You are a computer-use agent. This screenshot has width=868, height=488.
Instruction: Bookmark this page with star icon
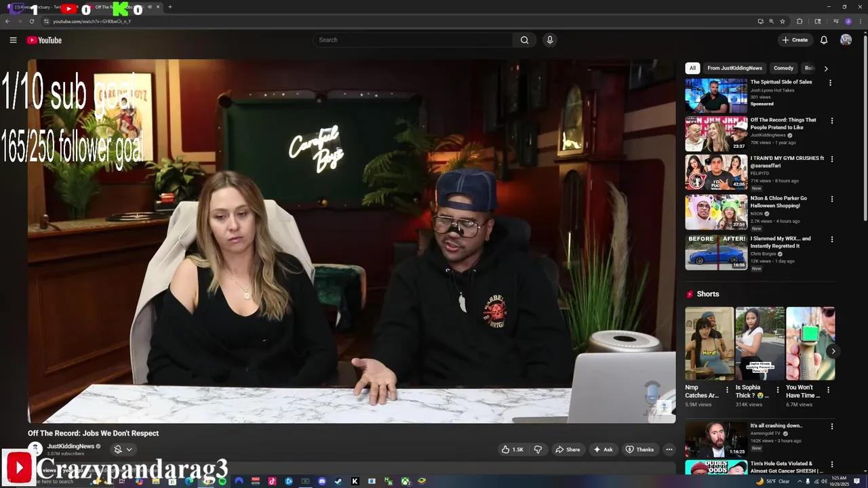coord(783,21)
